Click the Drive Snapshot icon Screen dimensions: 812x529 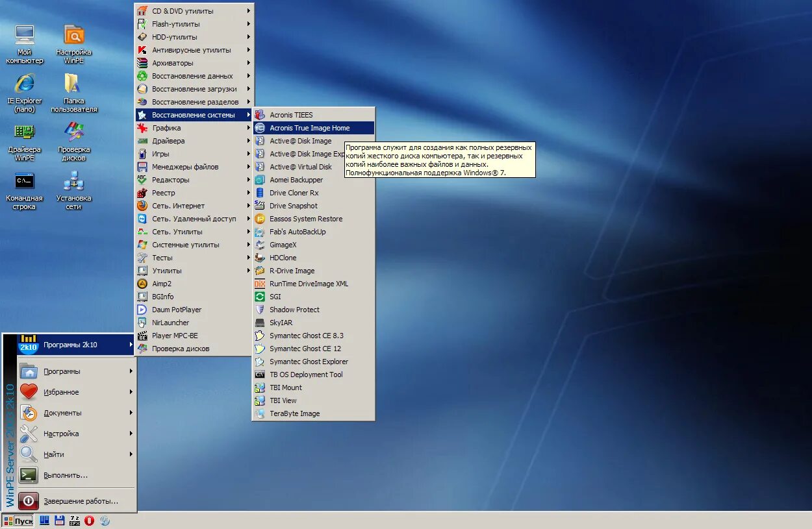click(260, 206)
